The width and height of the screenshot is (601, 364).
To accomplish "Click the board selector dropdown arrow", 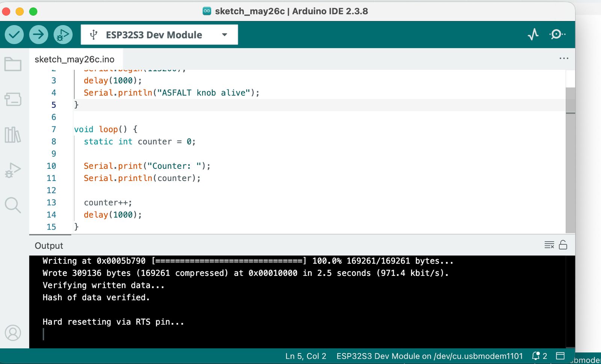I will 225,35.
